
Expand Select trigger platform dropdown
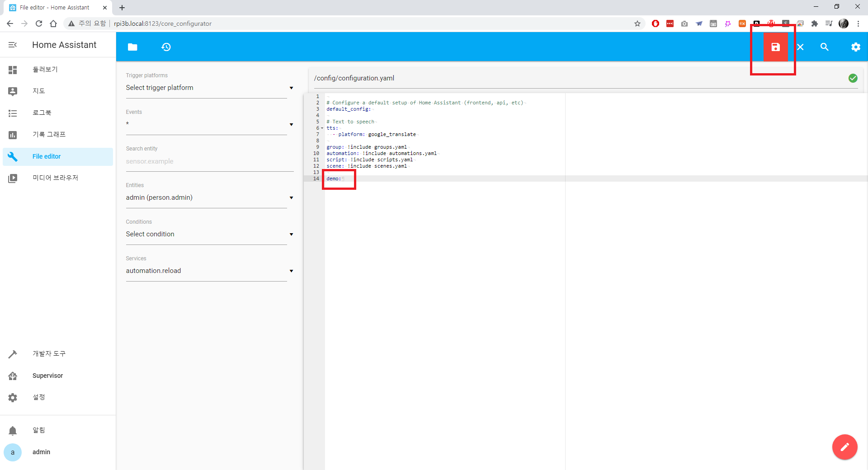click(x=210, y=88)
